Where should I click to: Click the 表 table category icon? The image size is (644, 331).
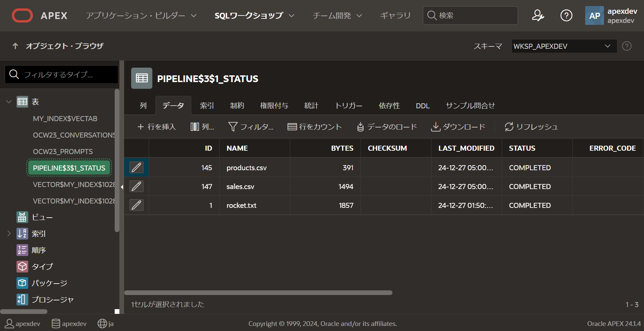click(23, 102)
